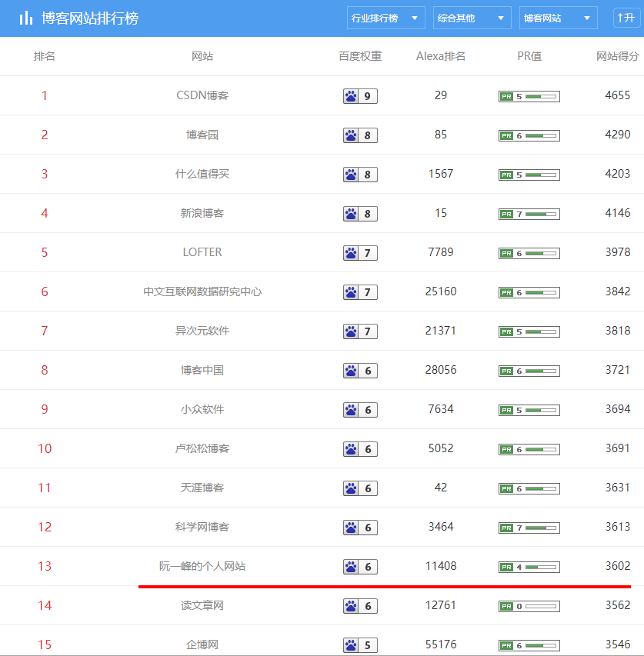Expand the 综合其他 category dropdown
644x656 pixels.
(x=472, y=18)
